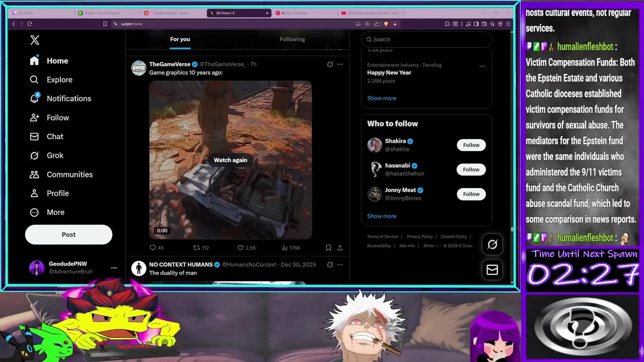644x362 pixels.
Task: Click TheGameVerse profile avatar
Action: (138, 68)
